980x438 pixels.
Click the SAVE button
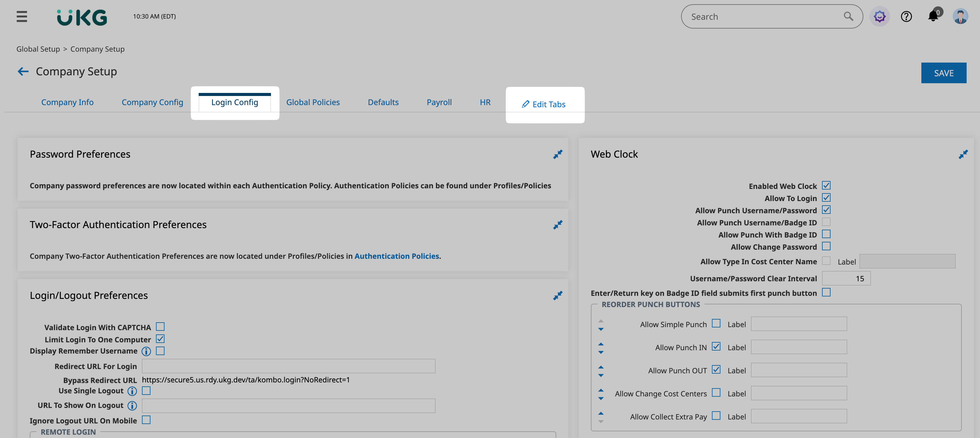point(944,73)
